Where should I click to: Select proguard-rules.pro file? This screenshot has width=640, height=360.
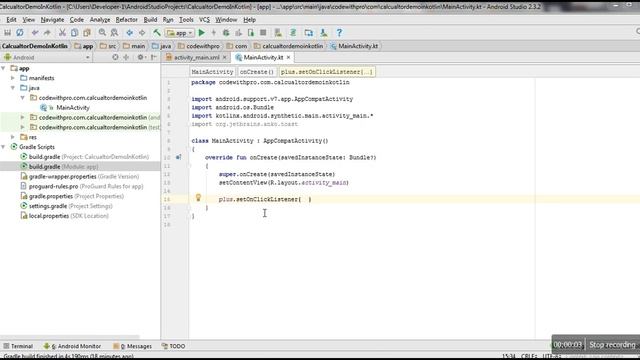pyautogui.click(x=82, y=186)
